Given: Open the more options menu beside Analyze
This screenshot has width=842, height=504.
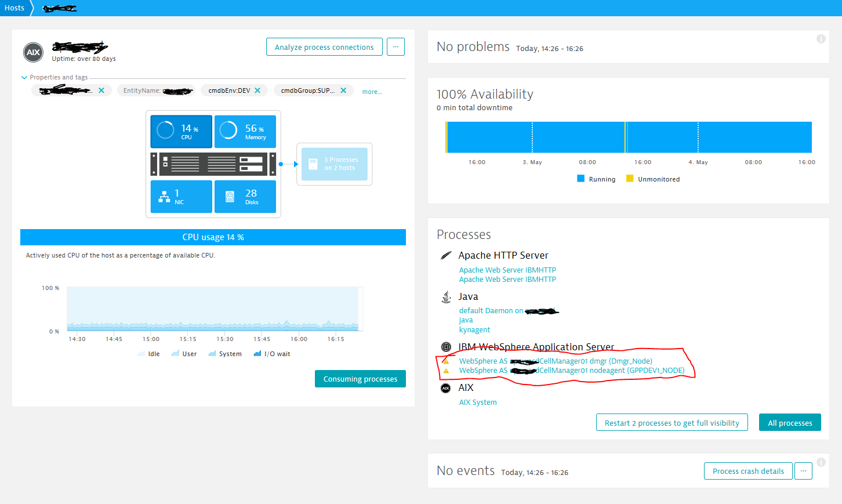Looking at the screenshot, I should [395, 47].
